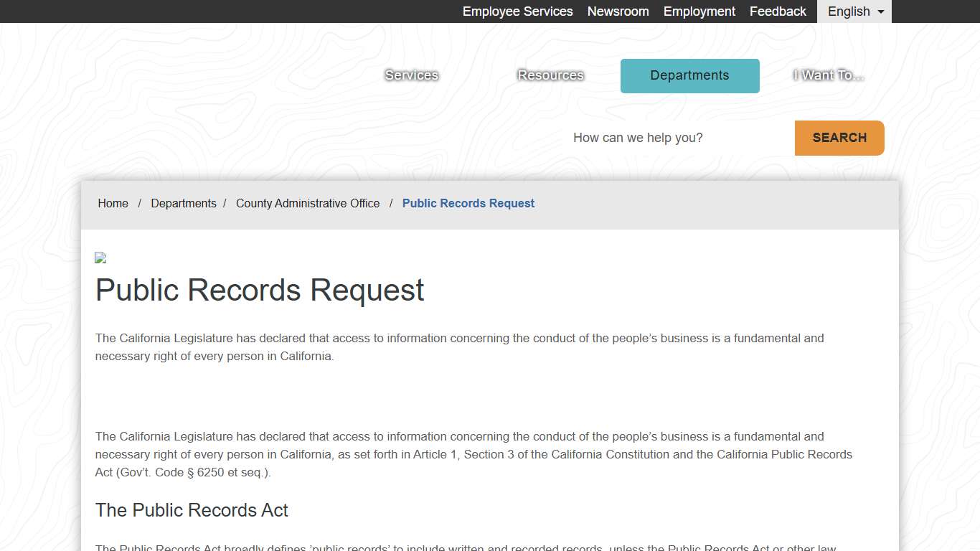Select the Departments navigation button
Screen dimensions: 980x551
click(x=689, y=75)
